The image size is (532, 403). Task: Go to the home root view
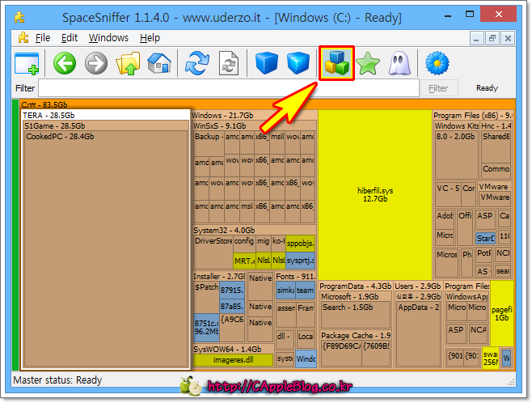(x=159, y=63)
